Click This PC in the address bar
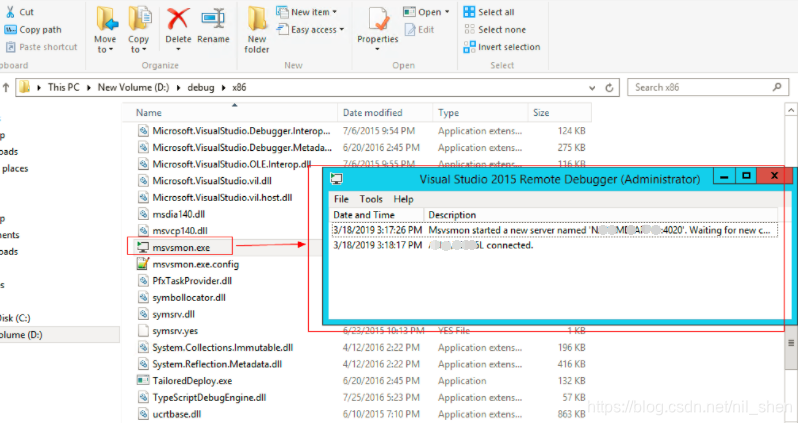 [64, 87]
